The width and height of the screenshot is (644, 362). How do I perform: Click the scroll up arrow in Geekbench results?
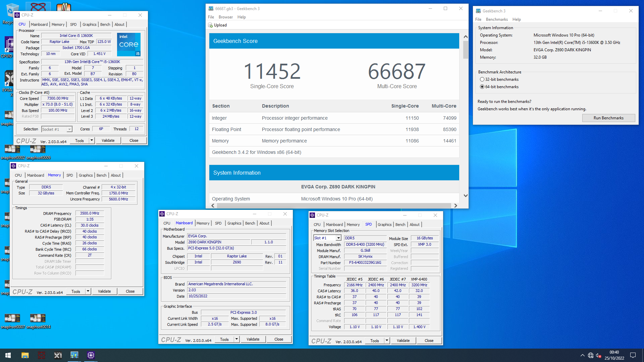[x=466, y=37]
